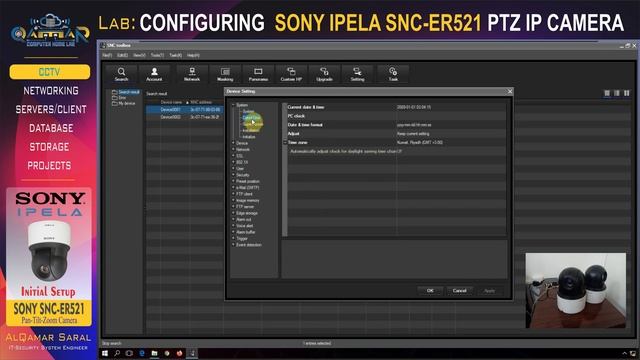
Task: Launch Firefox from the taskbar
Action: [180, 353]
